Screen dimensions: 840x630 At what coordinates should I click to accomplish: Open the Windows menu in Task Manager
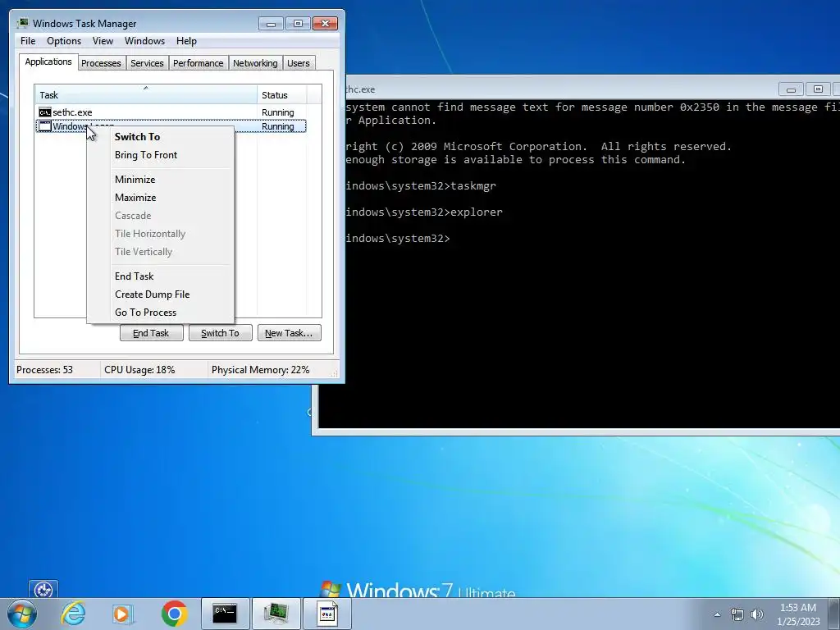pos(144,41)
